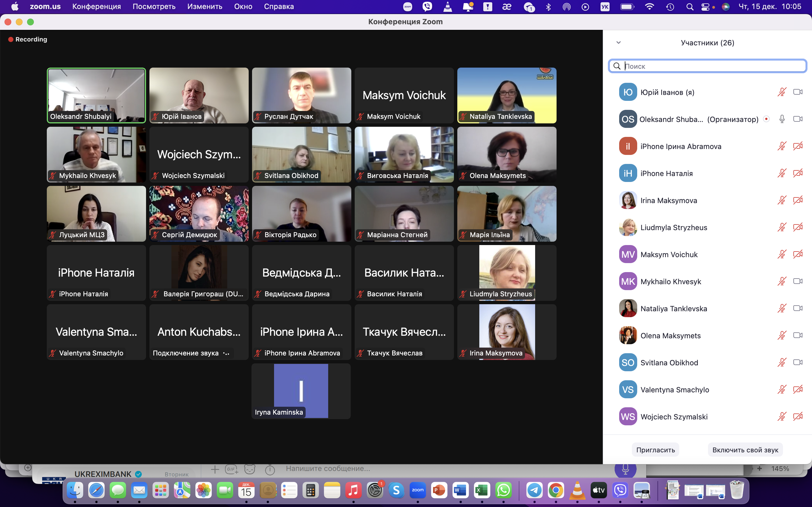Click Oleksandr Shubalyi's microphone icon in list
Image resolution: width=812 pixels, height=507 pixels.
pos(782,119)
